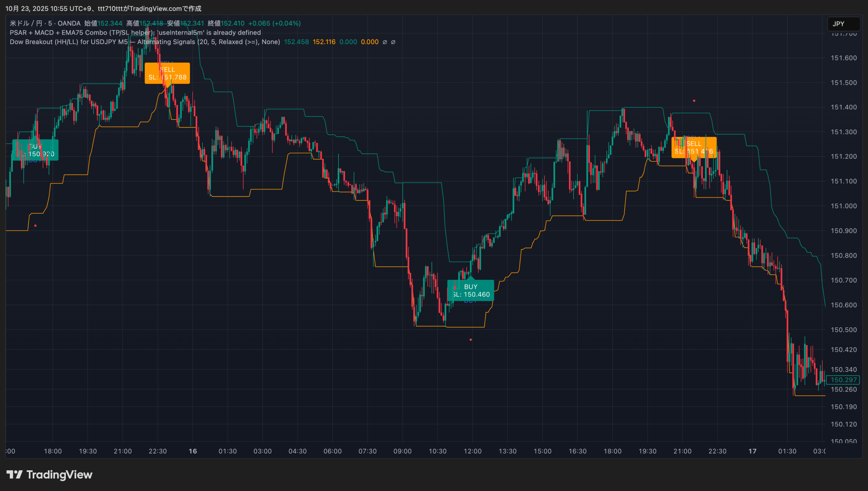Click the first empty-value ∅ symbol in legend

pos(384,42)
